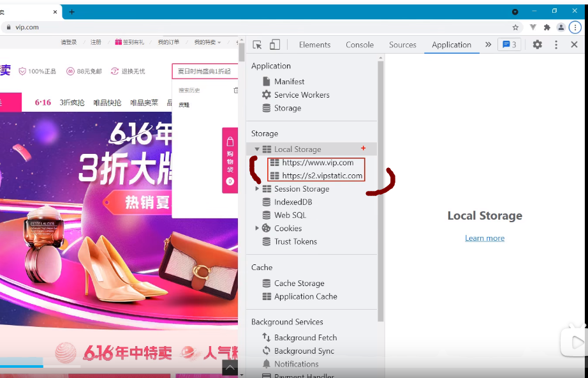This screenshot has width=588, height=378.
Task: Click the Trust Tokens database icon
Action: click(266, 241)
